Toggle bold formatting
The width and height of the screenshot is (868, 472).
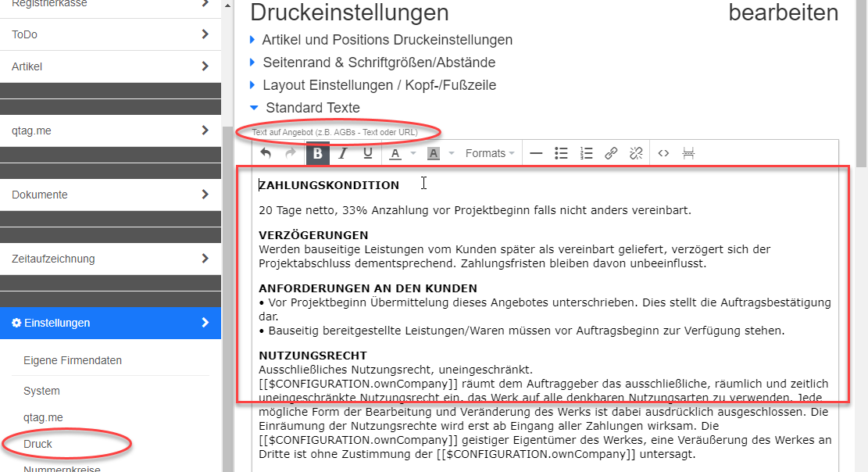[x=318, y=153]
